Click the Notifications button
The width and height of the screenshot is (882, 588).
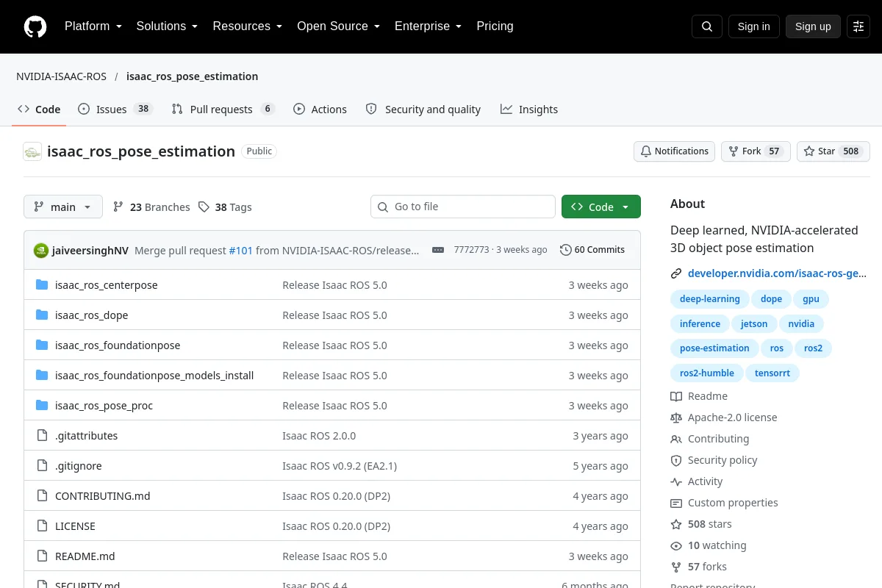675,151
